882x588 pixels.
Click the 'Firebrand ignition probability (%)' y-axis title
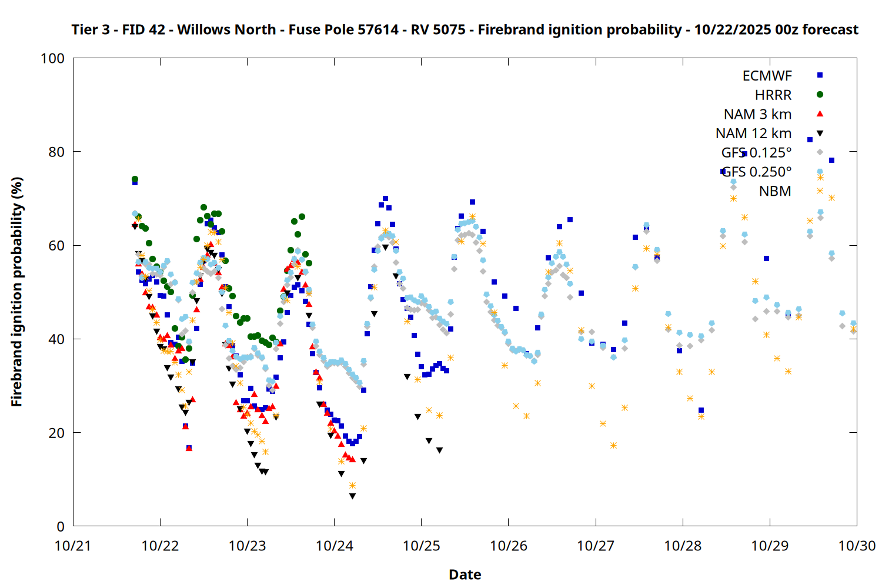point(17,292)
